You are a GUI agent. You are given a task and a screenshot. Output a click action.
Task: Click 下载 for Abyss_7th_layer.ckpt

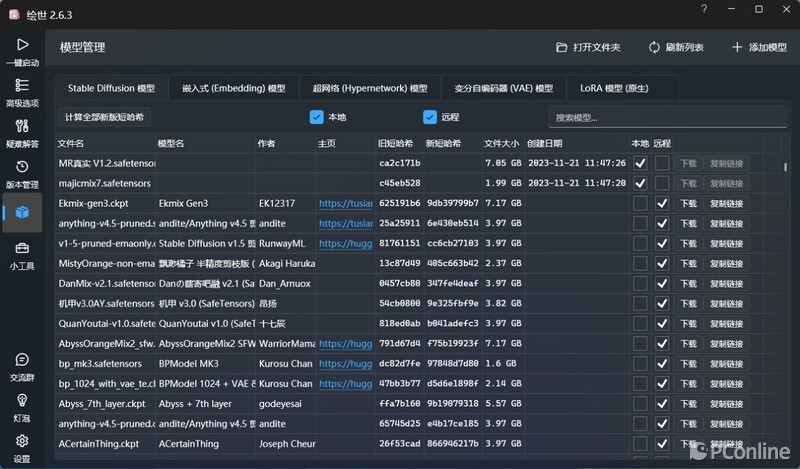(x=688, y=404)
